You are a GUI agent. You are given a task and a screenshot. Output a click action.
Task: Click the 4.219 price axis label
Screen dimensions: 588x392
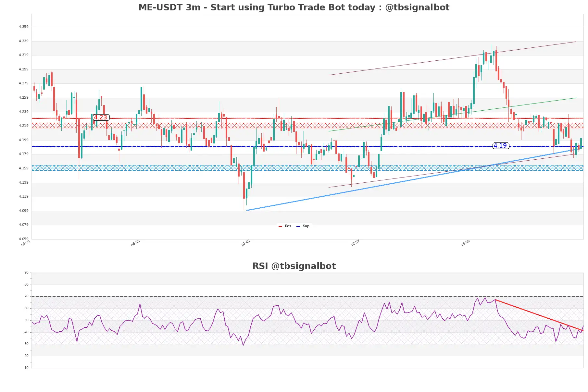[23, 126]
